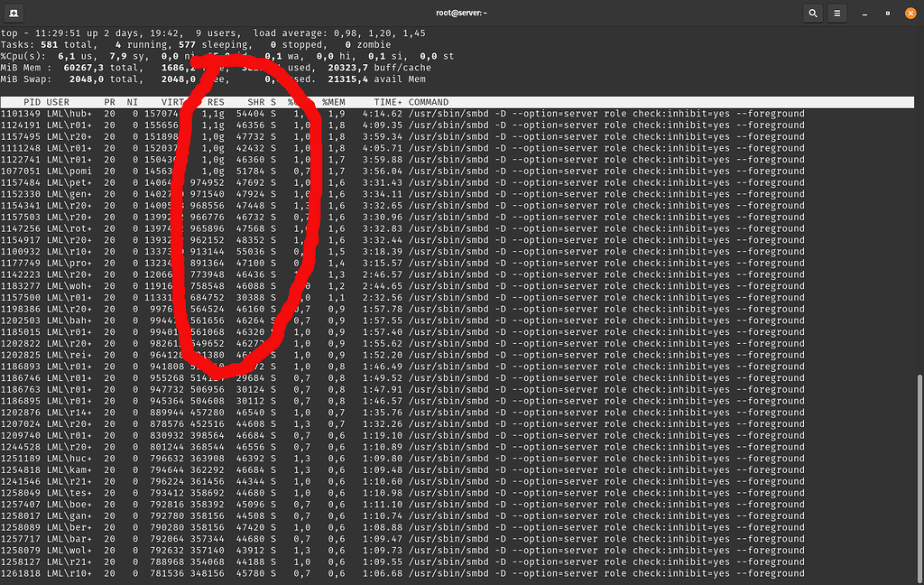
Task: Click the %MEM column header
Action: point(335,102)
